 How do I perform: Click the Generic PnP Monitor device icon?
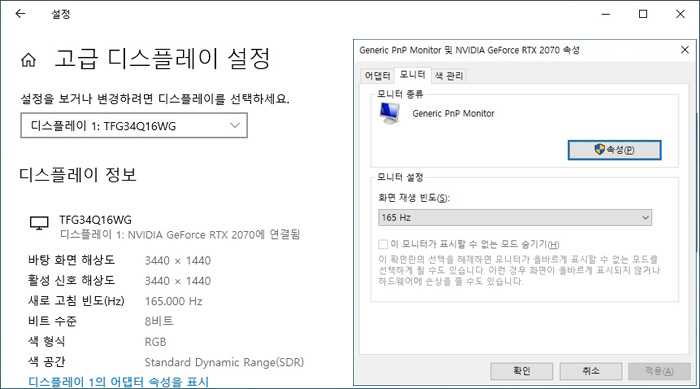[x=390, y=113]
